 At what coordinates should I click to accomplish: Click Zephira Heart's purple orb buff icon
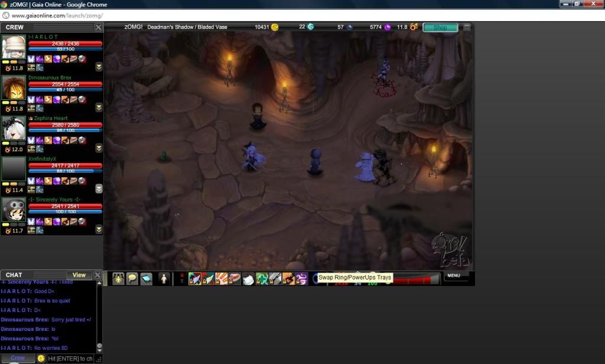click(56, 140)
